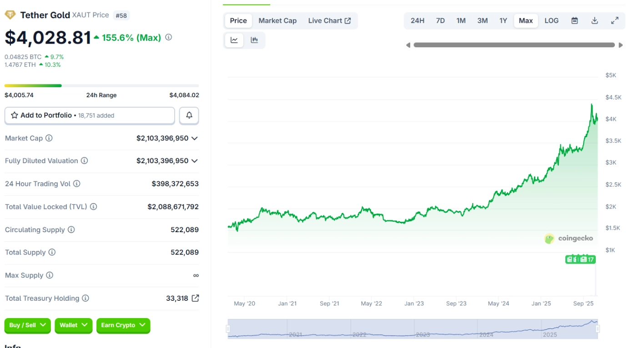Open the Buy / Sell dropdown
Image resolution: width=644 pixels, height=348 pixels.
coord(28,325)
